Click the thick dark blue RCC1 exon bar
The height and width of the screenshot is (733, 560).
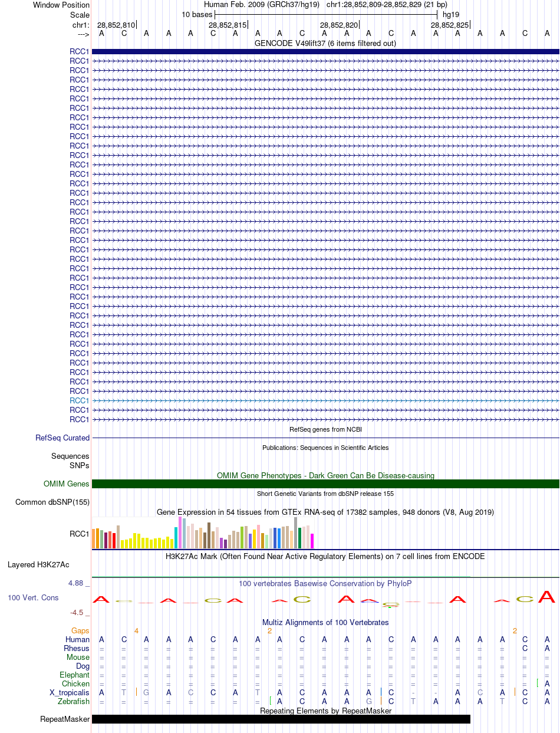(x=325, y=52)
